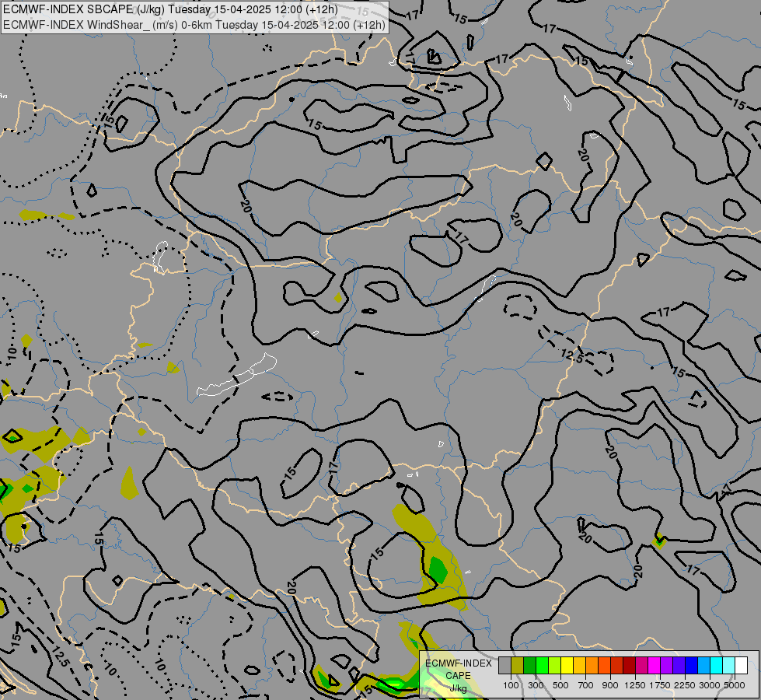Click the 1750 legend tick label
The height and width of the screenshot is (700, 761).
tap(660, 685)
